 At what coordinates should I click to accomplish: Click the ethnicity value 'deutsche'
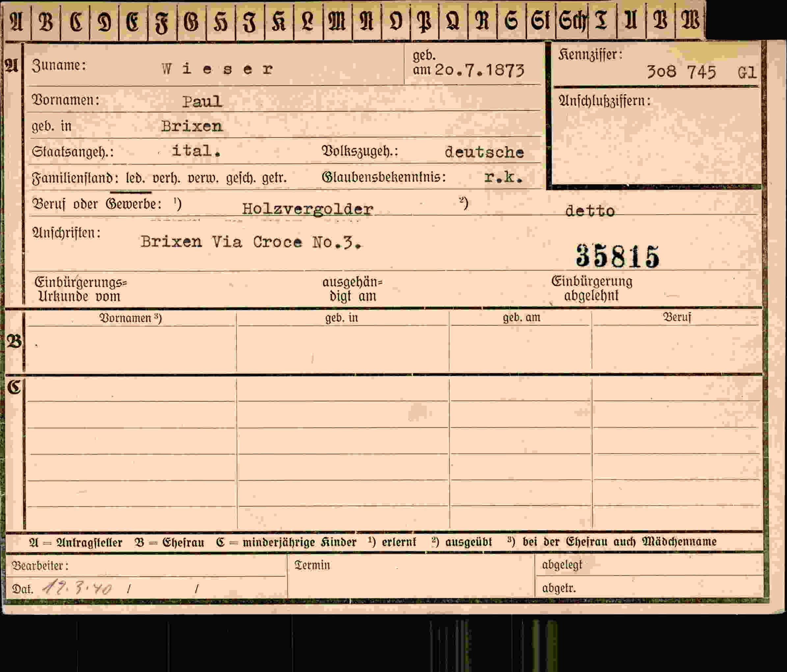coord(484,152)
